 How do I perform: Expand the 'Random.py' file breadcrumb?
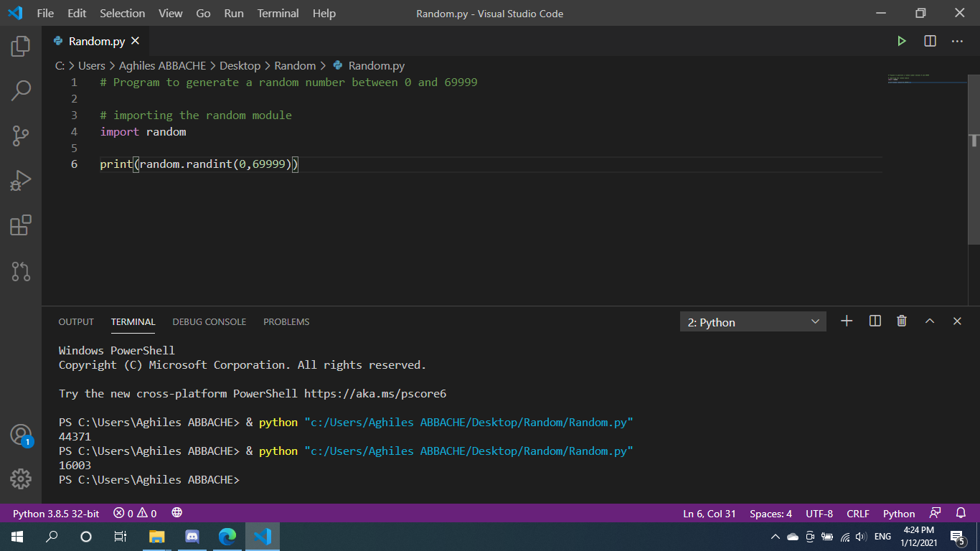368,65
